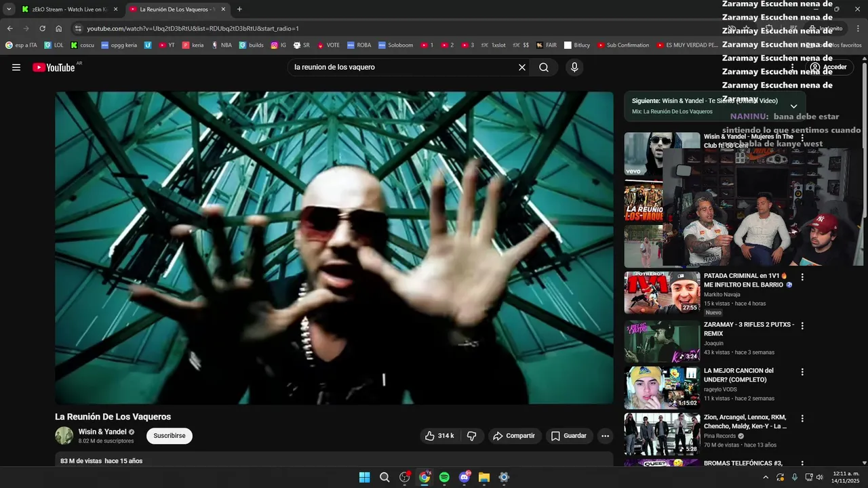Open LA MEJOR CANCION del UNDER thumbnail
The height and width of the screenshot is (488, 868).
(662, 388)
